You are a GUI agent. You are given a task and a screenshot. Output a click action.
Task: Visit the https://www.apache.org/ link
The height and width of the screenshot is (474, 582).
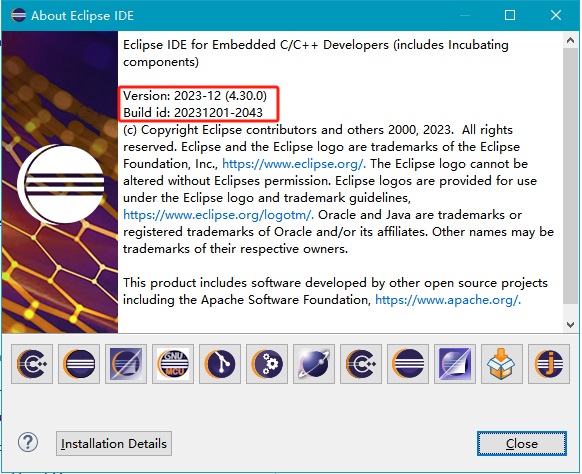448,300
